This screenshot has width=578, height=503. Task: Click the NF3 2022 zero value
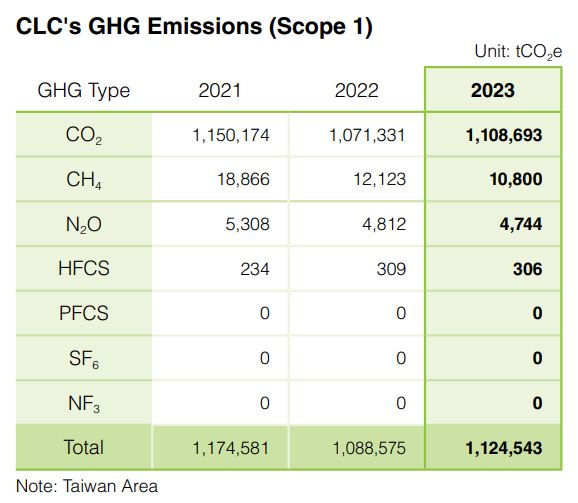click(x=401, y=403)
